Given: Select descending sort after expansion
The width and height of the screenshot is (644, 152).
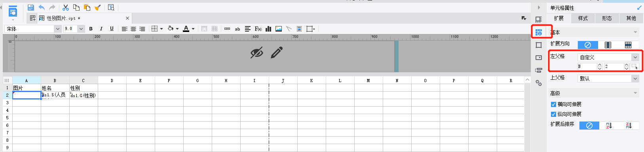Looking at the screenshot, I should pos(629,126).
